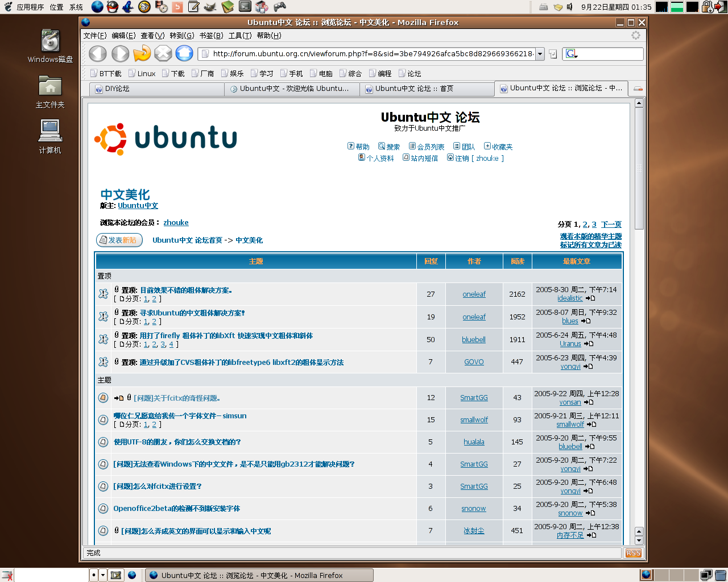Click the lock screen icon in panel
Screen dimensions: 728x582
coord(707,7)
